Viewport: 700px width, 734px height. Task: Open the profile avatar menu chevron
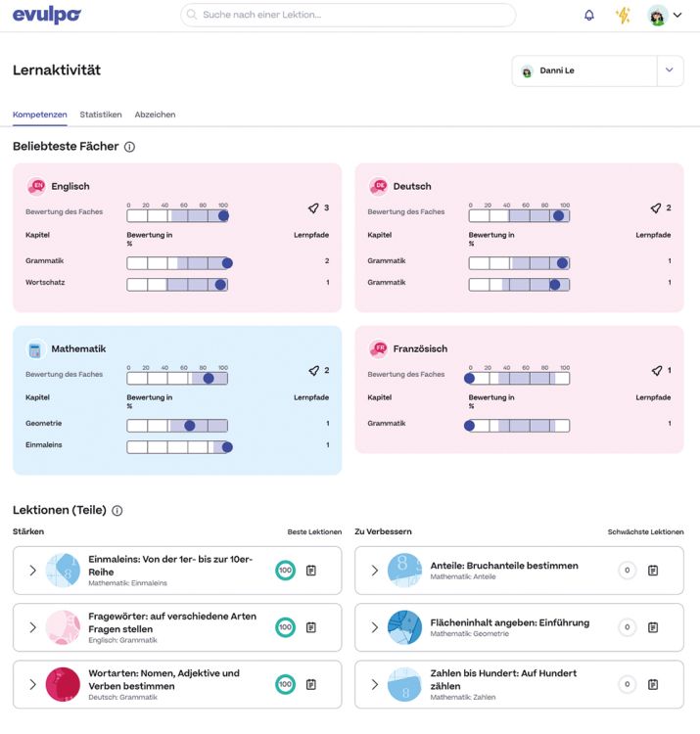(677, 15)
